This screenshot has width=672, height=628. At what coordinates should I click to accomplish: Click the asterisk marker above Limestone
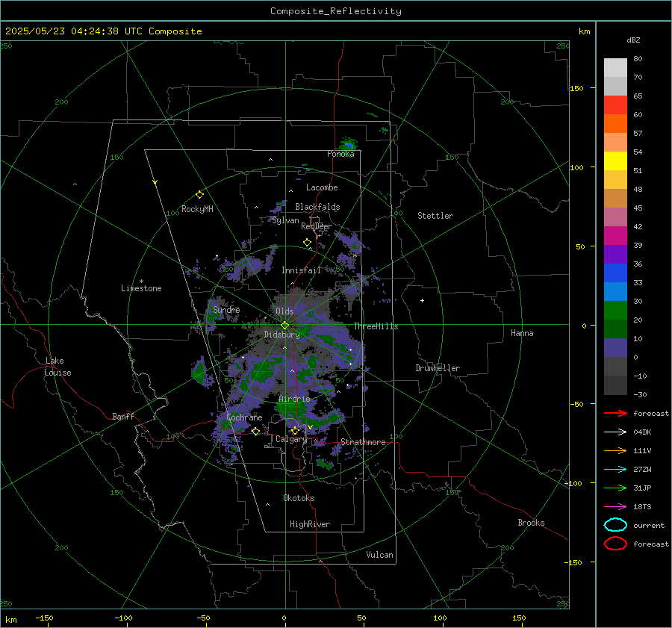(141, 282)
